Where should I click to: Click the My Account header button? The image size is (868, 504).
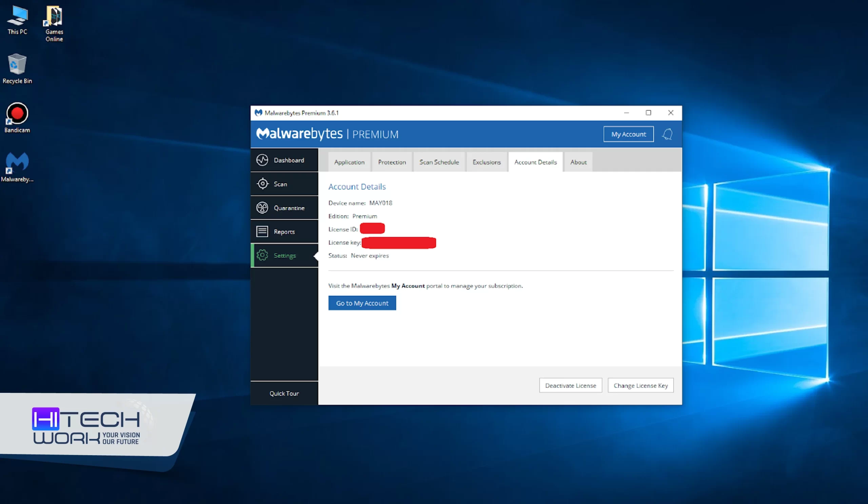(628, 134)
